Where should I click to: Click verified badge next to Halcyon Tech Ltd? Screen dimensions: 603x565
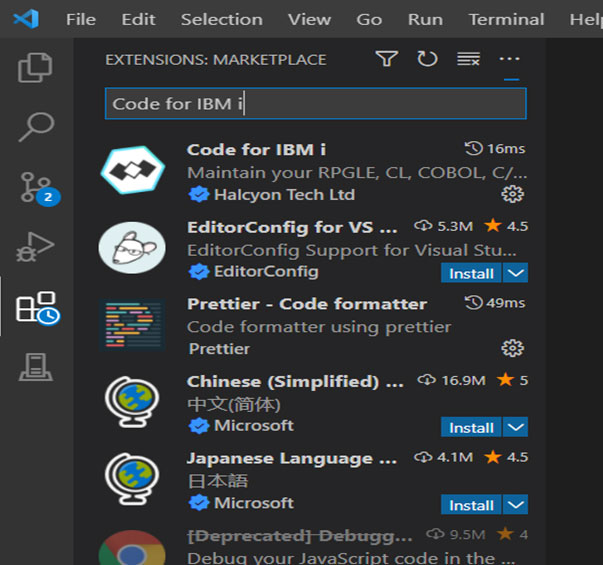click(x=199, y=195)
